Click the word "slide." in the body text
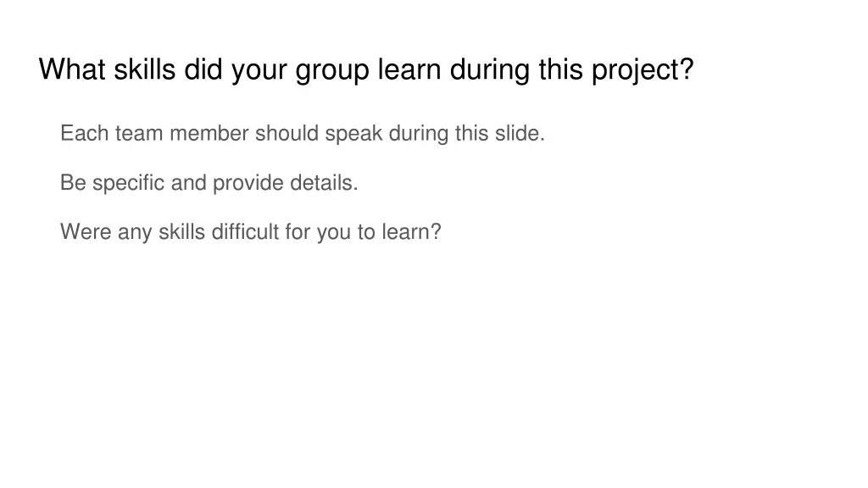Viewport: 868px width, 488px height. [520, 133]
